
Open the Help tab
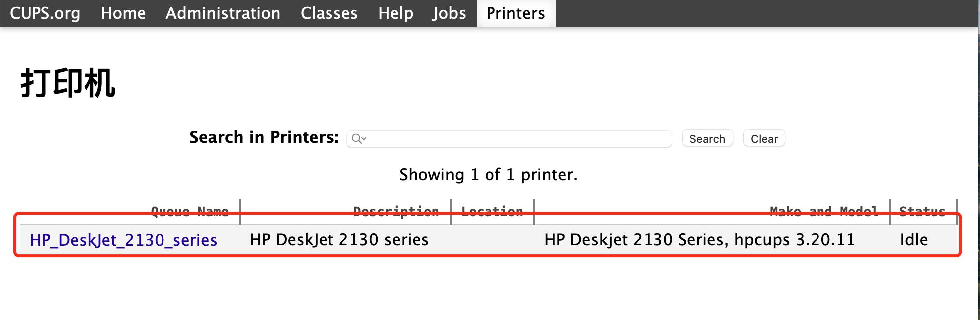[395, 13]
